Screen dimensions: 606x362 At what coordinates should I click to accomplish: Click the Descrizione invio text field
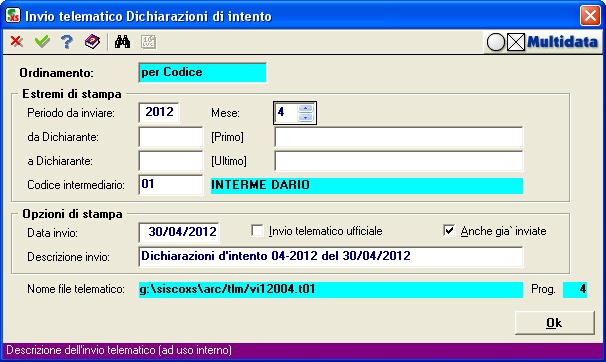tap(330, 257)
